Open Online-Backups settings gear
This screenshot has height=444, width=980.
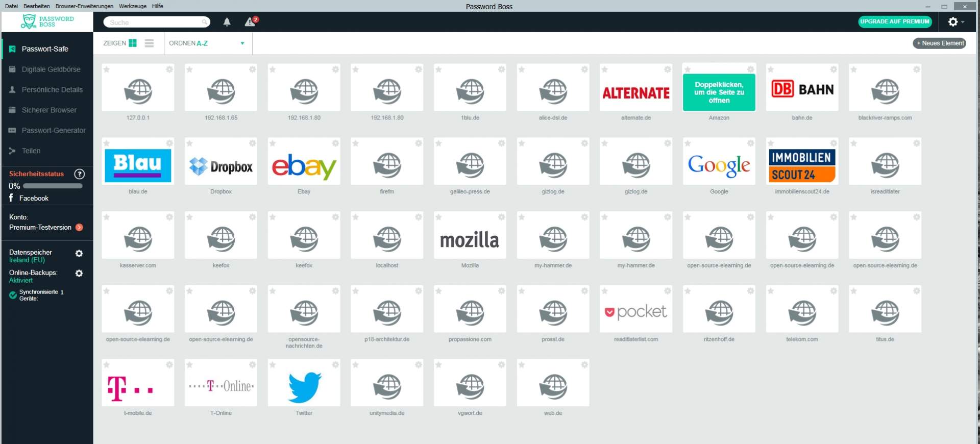[x=79, y=274]
